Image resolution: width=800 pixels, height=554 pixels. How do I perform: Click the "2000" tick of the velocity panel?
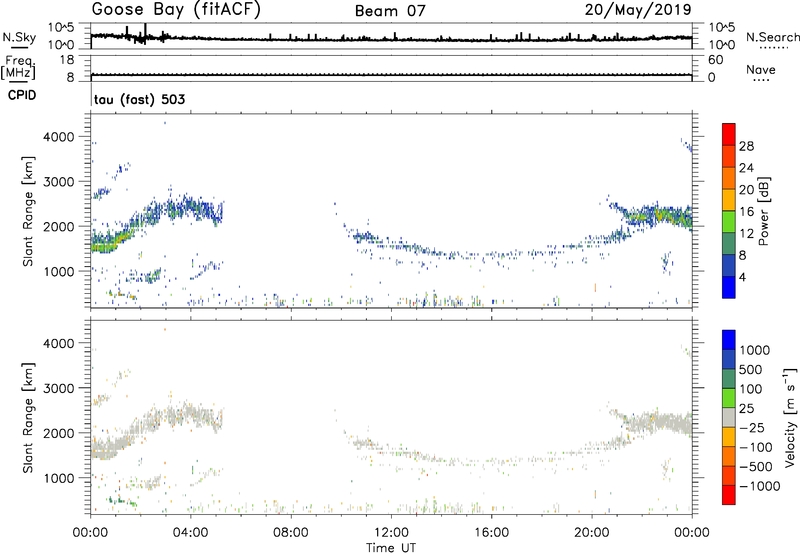(59, 433)
